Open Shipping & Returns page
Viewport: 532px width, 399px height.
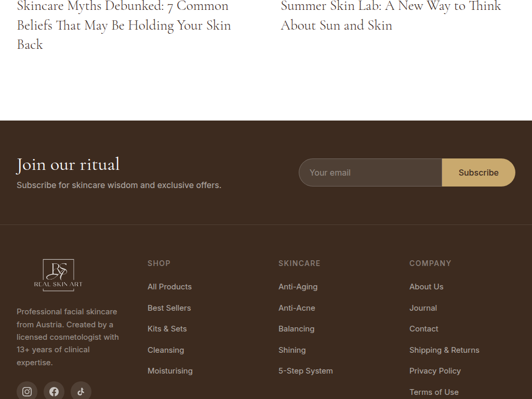coord(444,350)
